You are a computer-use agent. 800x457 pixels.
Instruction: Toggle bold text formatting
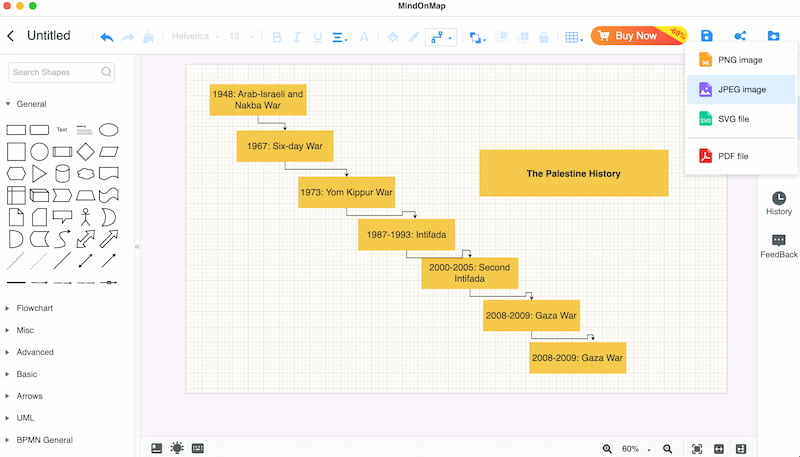tap(277, 37)
